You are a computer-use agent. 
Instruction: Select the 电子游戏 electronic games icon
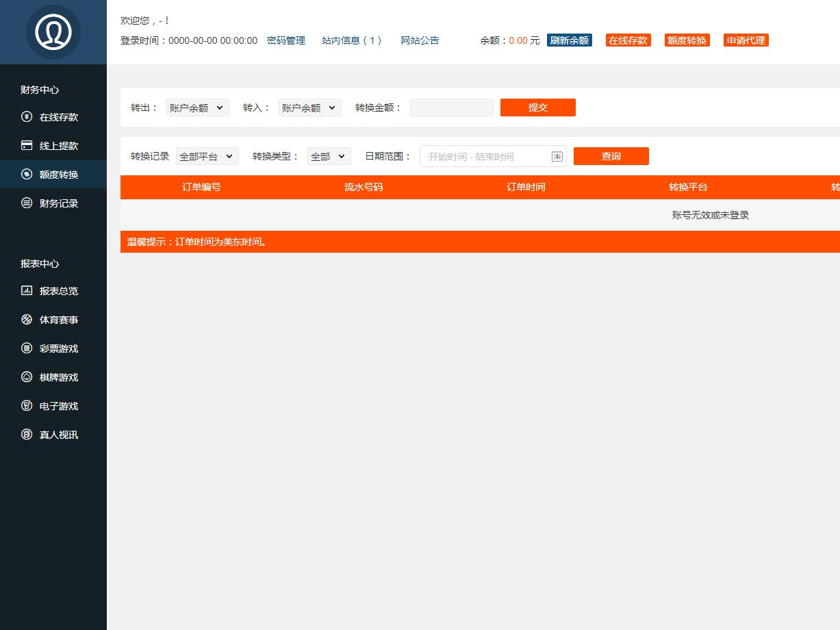[25, 405]
